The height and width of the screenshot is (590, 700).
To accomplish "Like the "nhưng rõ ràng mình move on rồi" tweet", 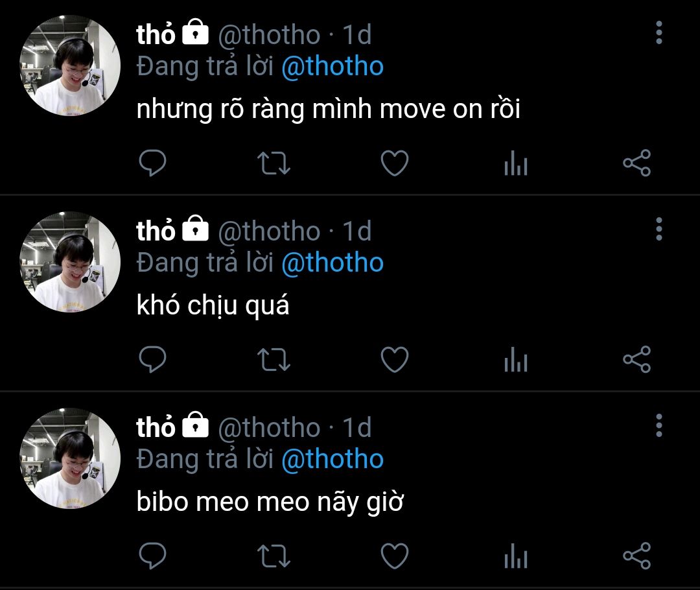I will click(x=395, y=163).
